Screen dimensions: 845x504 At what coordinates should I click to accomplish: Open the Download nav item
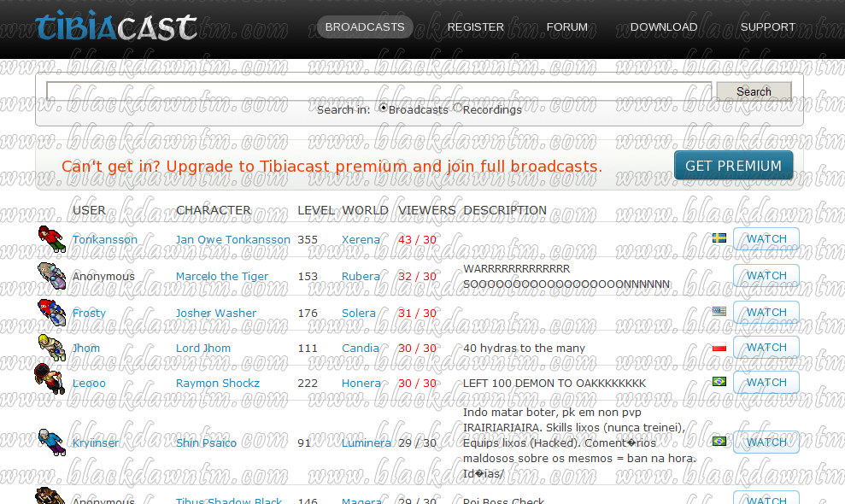point(663,27)
